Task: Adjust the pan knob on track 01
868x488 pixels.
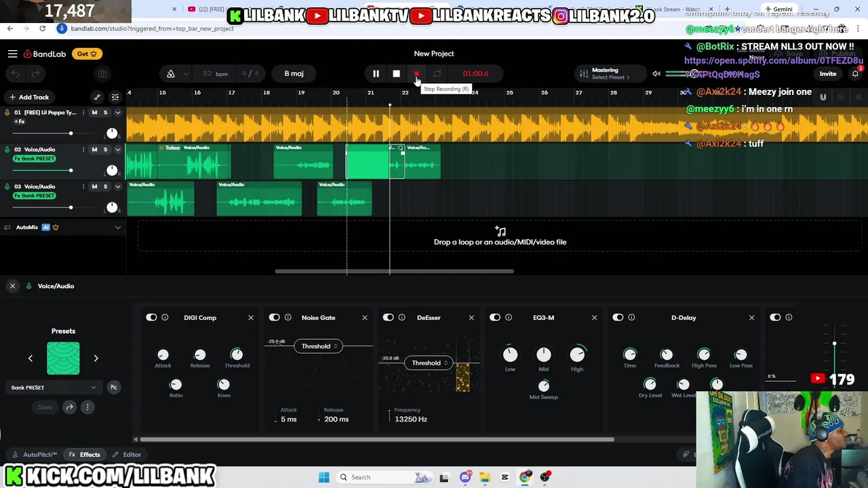Action: point(112,133)
